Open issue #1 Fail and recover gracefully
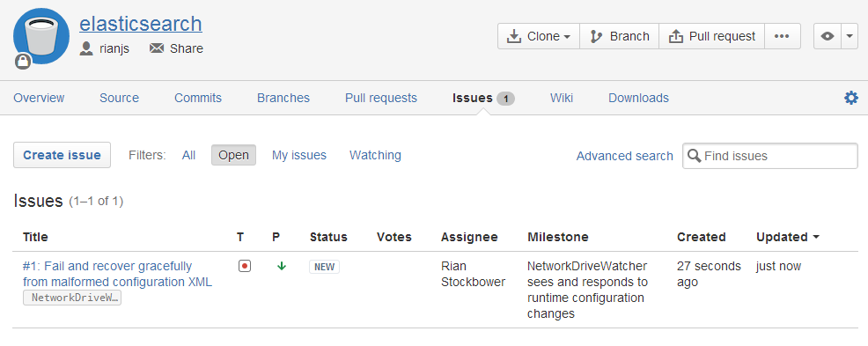The height and width of the screenshot is (346, 868). (x=117, y=274)
